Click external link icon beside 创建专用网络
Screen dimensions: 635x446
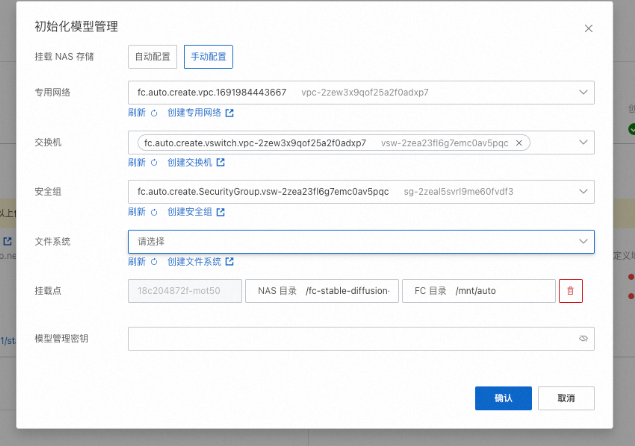[x=230, y=113]
